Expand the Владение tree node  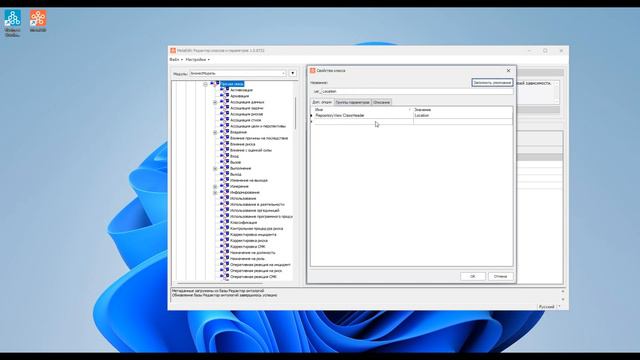coord(215,132)
